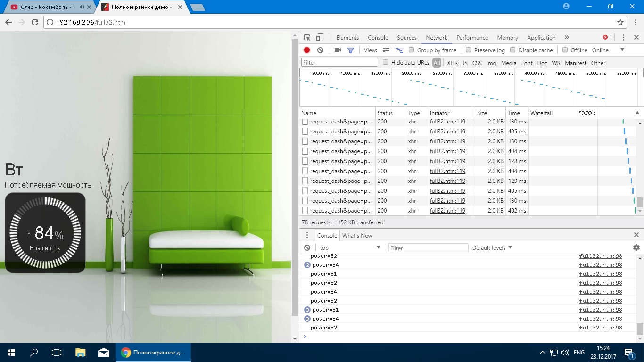
Task: Clear the network log
Action: [x=321, y=50]
